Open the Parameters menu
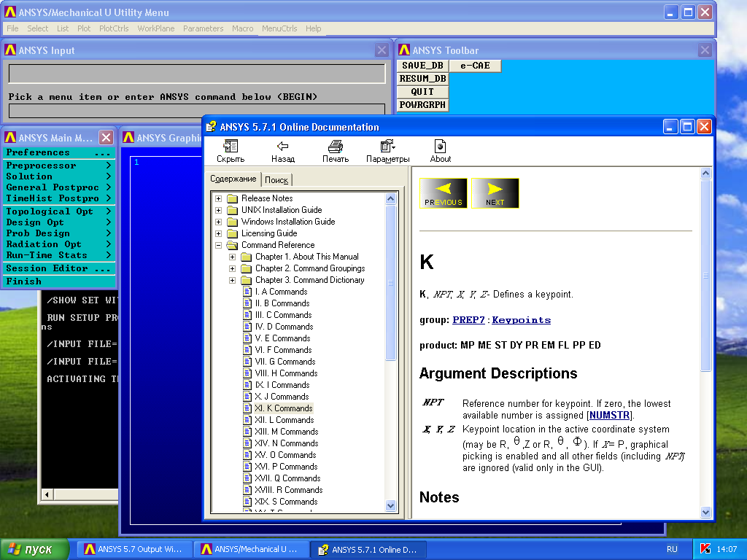This screenshot has width=747, height=560. point(203,28)
